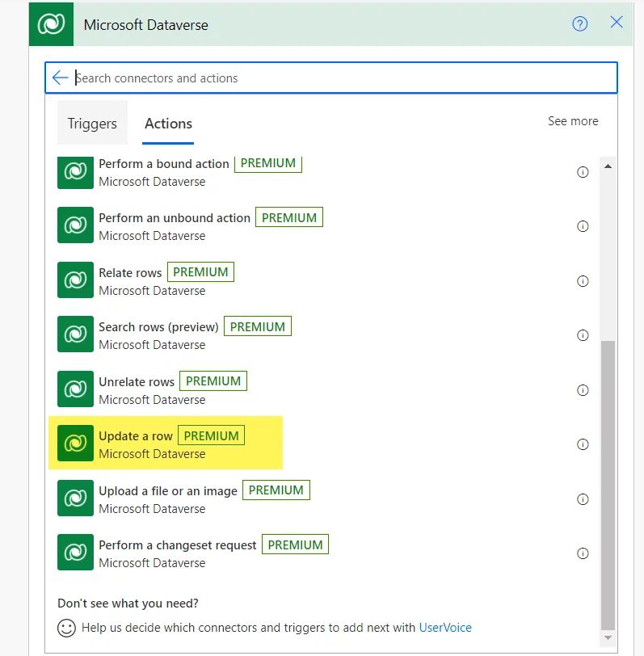Click Perform an unbound action icon

(x=75, y=225)
